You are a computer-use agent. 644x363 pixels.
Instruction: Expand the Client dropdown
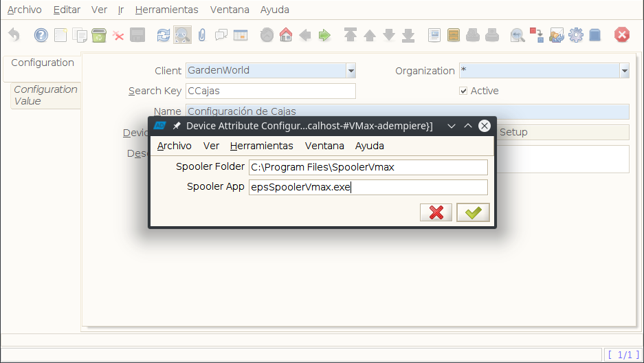tap(351, 71)
